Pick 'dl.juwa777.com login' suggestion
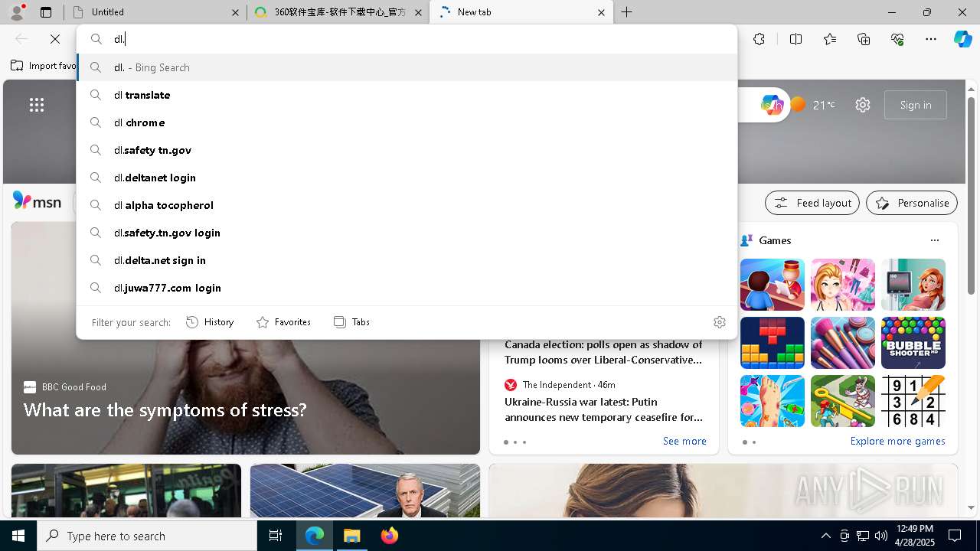Screen dimensions: 980x551 pos(407,288)
